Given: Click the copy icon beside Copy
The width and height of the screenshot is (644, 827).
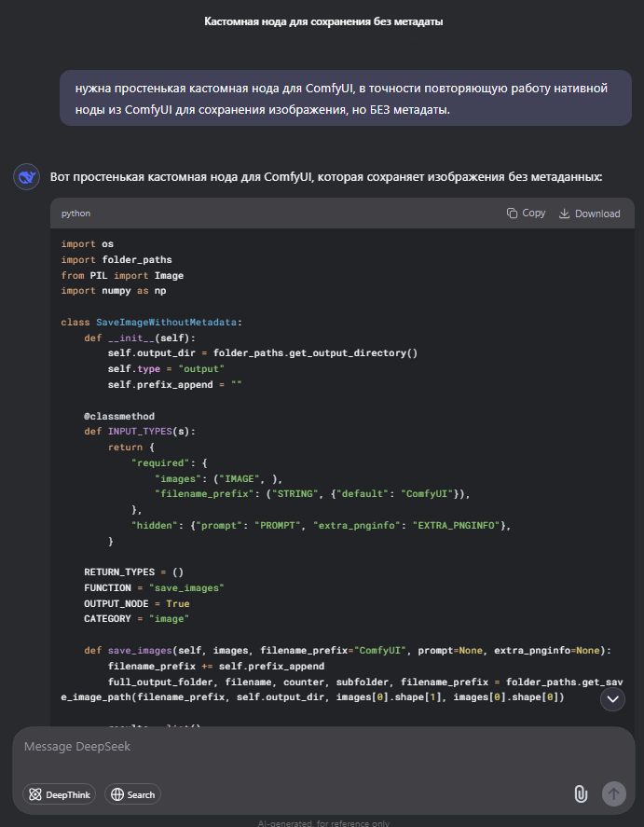Looking at the screenshot, I should pyautogui.click(x=512, y=214).
